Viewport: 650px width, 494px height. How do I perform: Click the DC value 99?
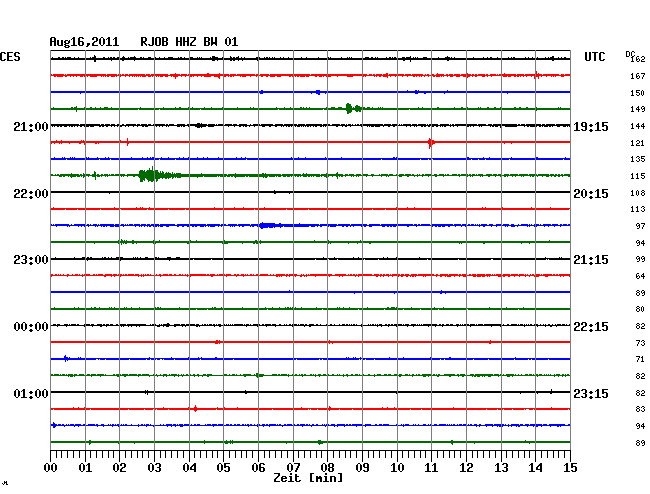(640, 259)
